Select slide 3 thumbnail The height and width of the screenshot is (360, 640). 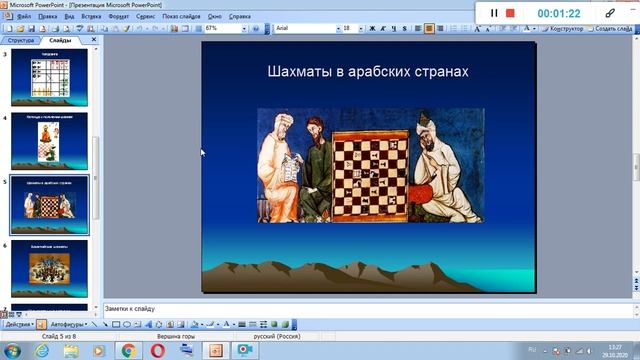[49, 77]
